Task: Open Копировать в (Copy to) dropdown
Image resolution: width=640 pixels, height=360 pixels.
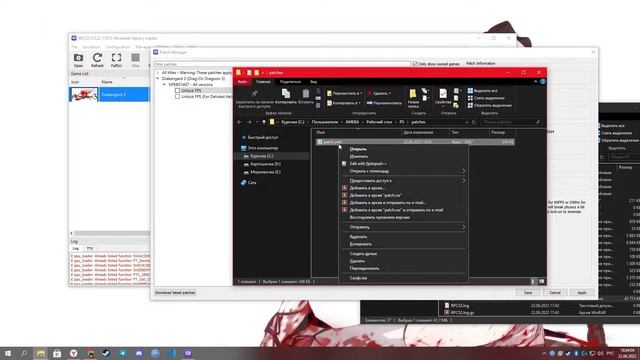Action: (344, 103)
